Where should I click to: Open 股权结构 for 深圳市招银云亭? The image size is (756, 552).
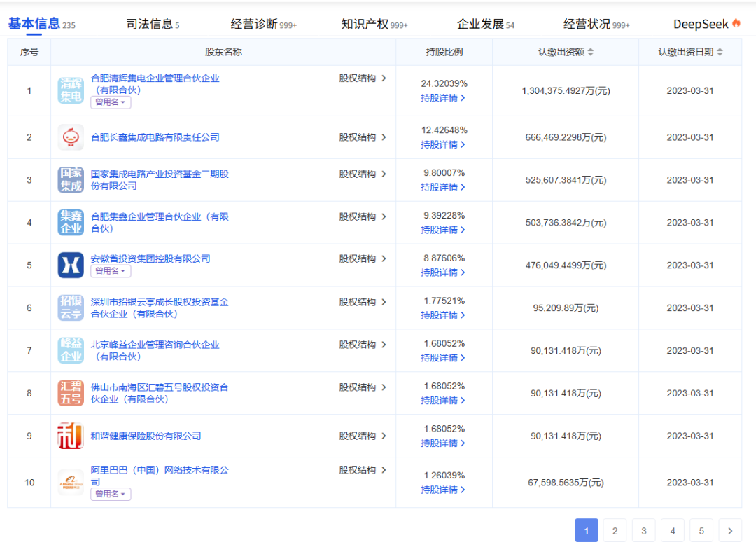coord(363,302)
